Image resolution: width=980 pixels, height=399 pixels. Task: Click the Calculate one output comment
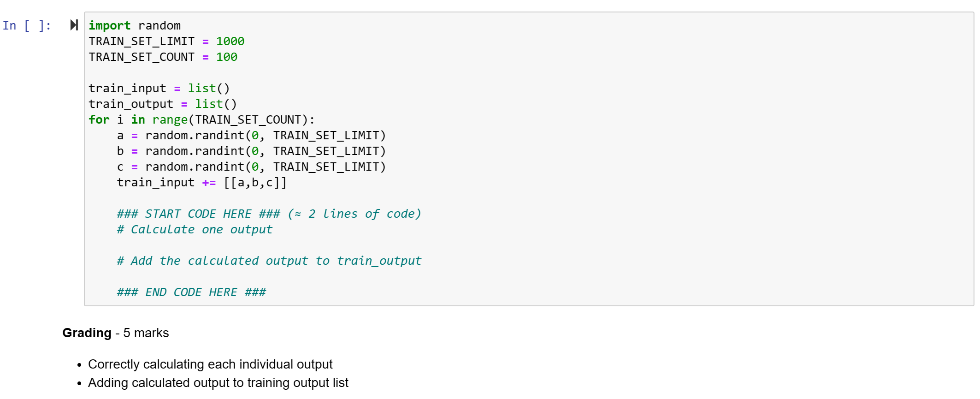point(195,229)
